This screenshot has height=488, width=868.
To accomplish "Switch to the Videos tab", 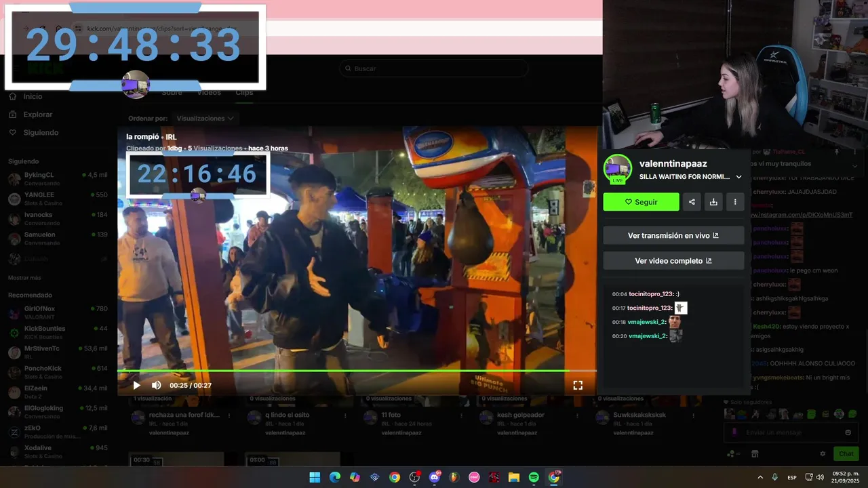I will 209,93.
